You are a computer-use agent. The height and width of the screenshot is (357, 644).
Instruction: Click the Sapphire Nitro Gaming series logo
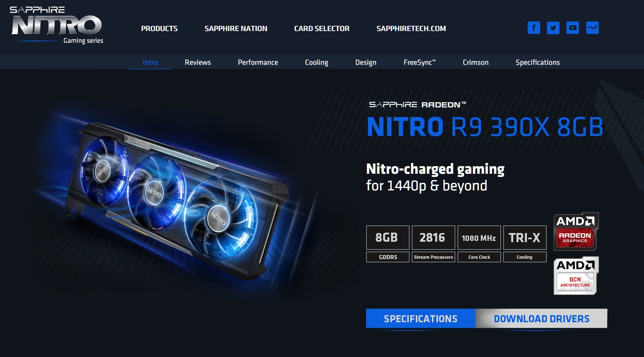pos(57,25)
